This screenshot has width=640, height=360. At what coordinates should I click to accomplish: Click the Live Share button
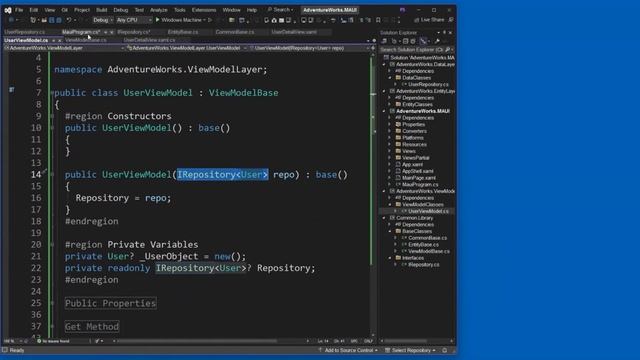(x=429, y=20)
